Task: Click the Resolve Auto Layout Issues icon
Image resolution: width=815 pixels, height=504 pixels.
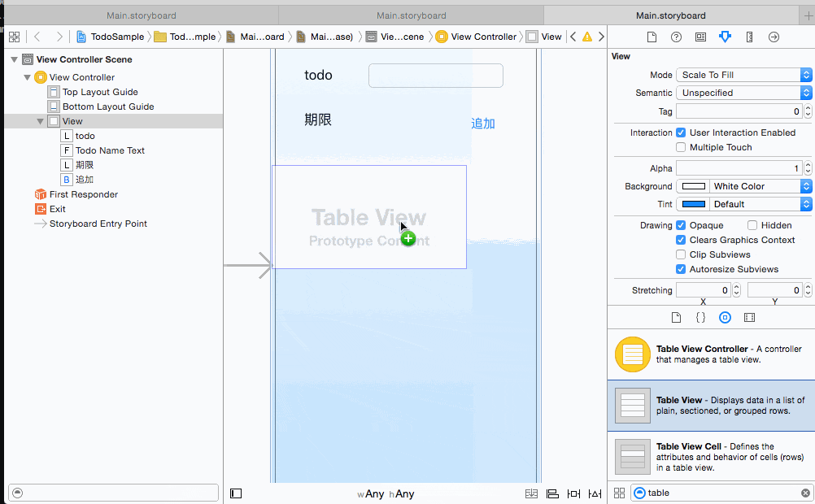Action: pos(595,493)
